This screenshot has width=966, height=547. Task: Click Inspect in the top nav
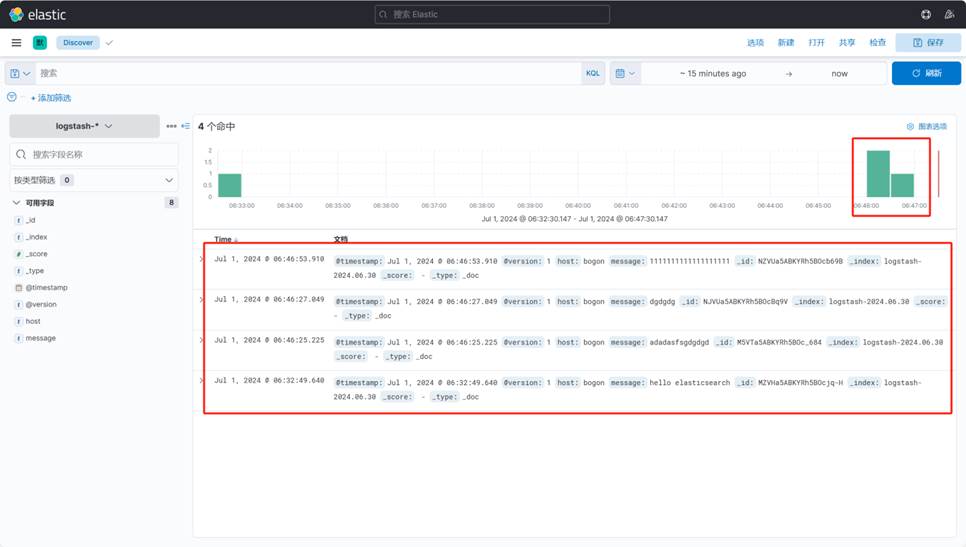click(877, 43)
